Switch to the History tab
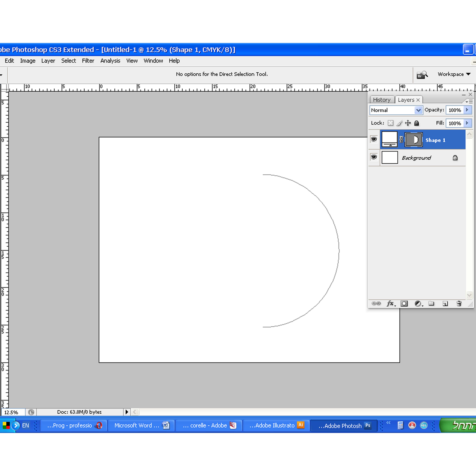Viewport: 476px width, 476px height. [x=382, y=100]
